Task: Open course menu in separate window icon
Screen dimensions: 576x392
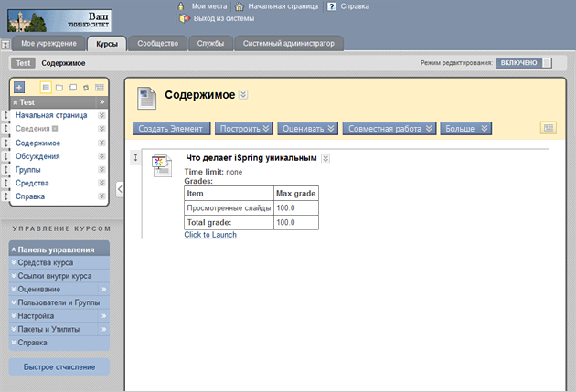Action: [x=73, y=88]
